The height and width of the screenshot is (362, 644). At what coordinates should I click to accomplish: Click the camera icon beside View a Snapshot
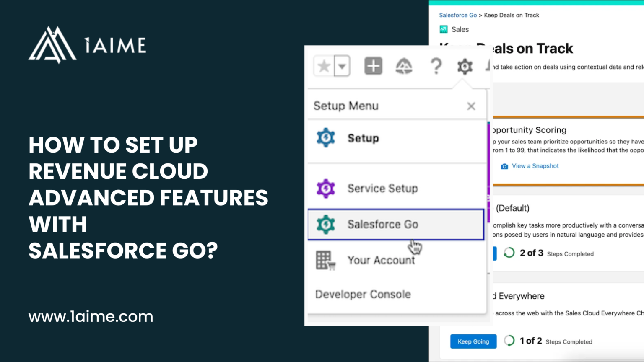click(x=504, y=166)
